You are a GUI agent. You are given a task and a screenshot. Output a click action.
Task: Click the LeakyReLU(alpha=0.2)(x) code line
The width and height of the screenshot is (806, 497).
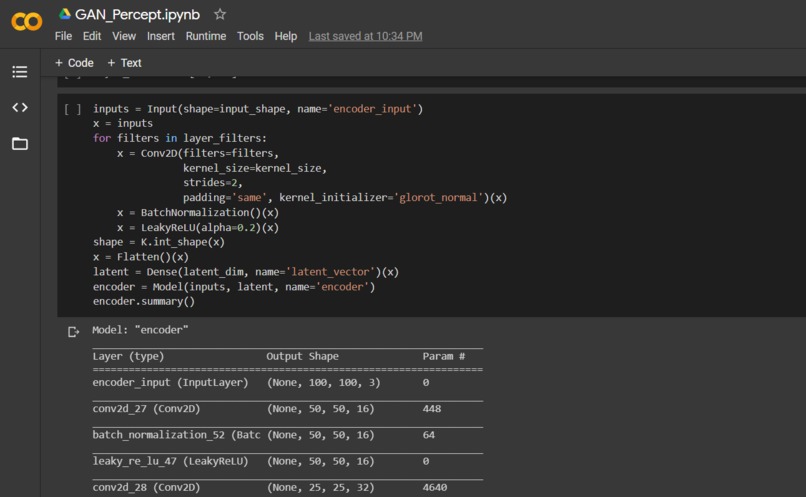click(x=198, y=227)
